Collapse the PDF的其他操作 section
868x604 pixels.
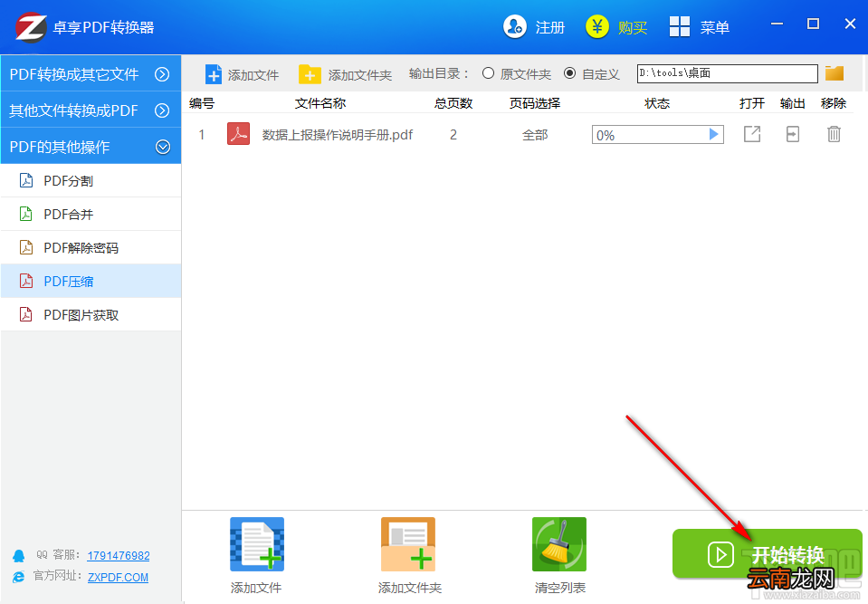[x=91, y=147]
